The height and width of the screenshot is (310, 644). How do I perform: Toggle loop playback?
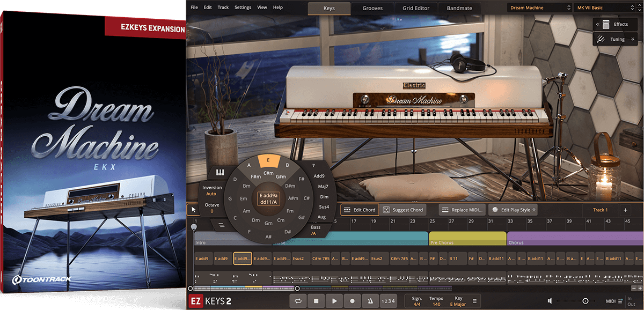298,301
